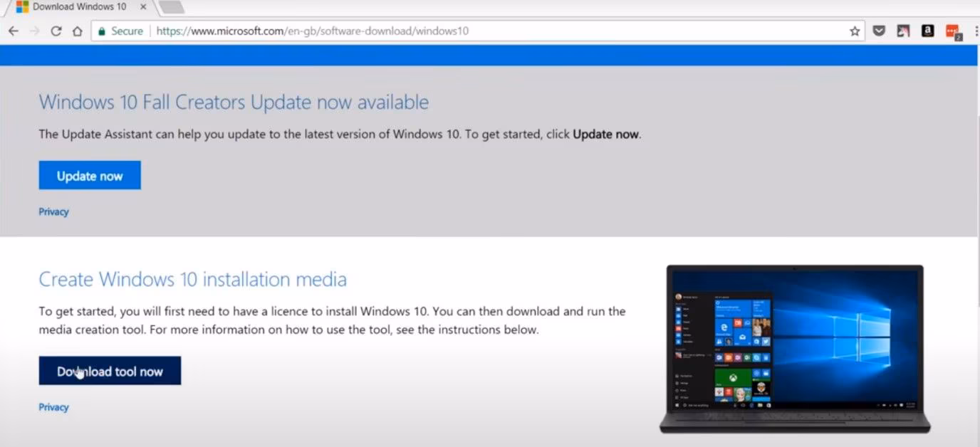Open the Chrome three-dot menu
Image resolution: width=980 pixels, height=447 pixels.
[x=975, y=31]
